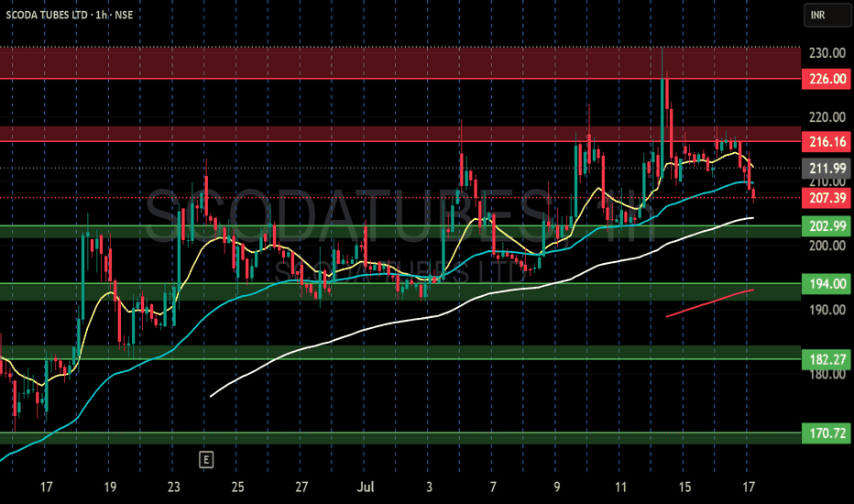Select the 194.00 support price label
This screenshot has width=854, height=504.
827,284
